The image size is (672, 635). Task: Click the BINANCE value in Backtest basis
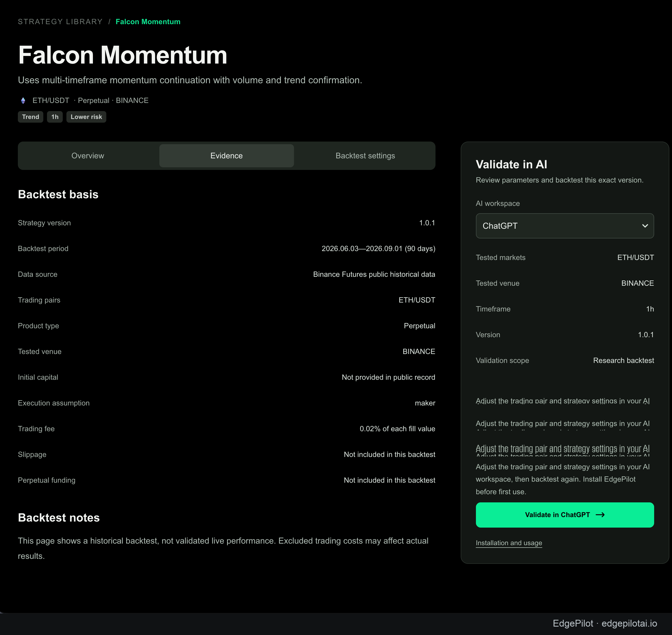click(419, 351)
